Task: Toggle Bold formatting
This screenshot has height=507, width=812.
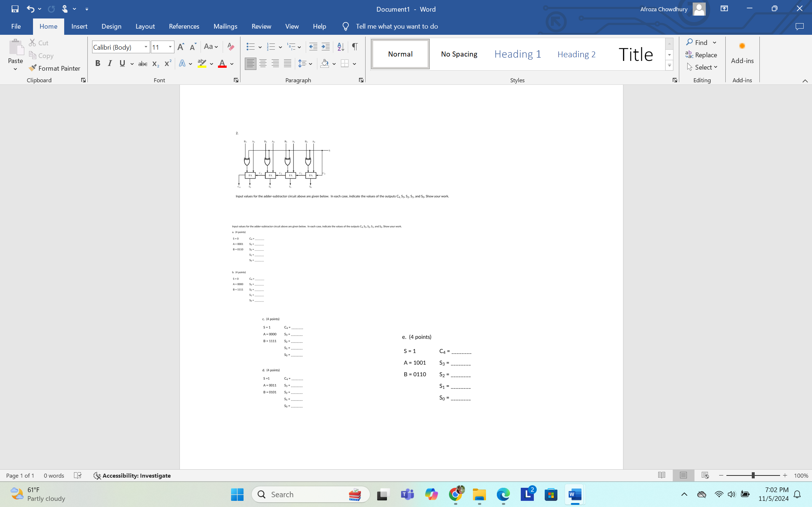Action: 98,64
